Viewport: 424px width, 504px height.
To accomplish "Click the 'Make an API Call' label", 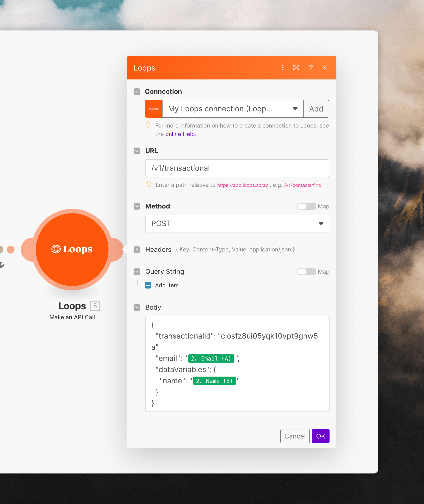I will click(72, 317).
